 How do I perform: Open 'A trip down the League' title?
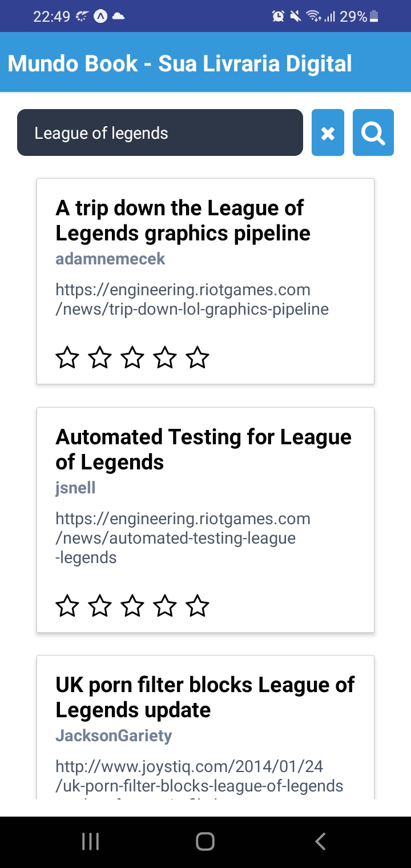(x=183, y=220)
